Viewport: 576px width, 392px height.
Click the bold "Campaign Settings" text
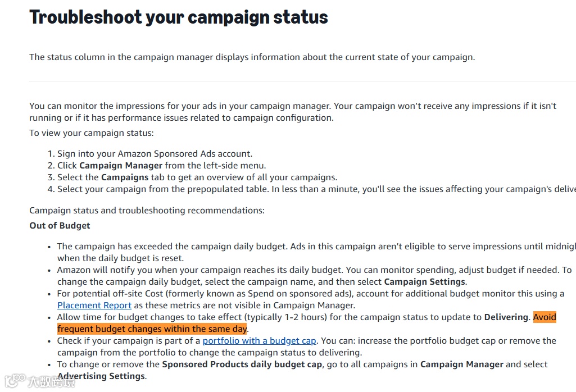pyautogui.click(x=424, y=281)
